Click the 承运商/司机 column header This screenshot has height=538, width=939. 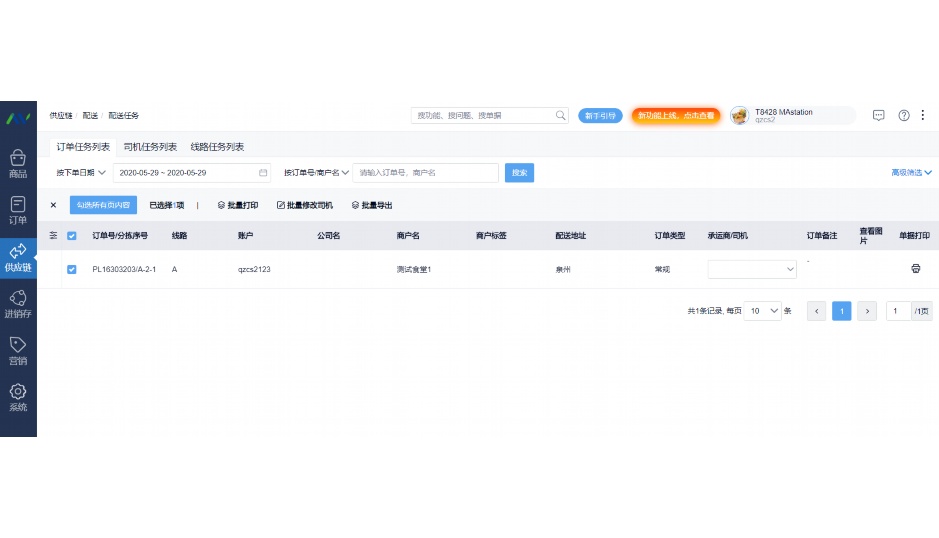[x=728, y=235]
